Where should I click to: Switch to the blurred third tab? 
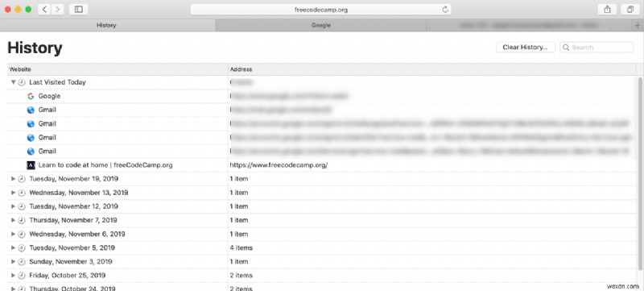[x=529, y=26]
